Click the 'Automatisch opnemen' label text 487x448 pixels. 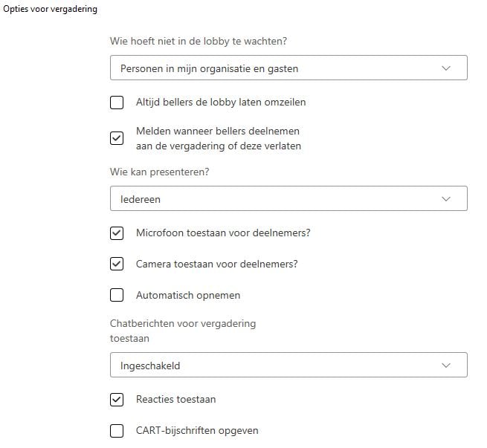(x=187, y=295)
